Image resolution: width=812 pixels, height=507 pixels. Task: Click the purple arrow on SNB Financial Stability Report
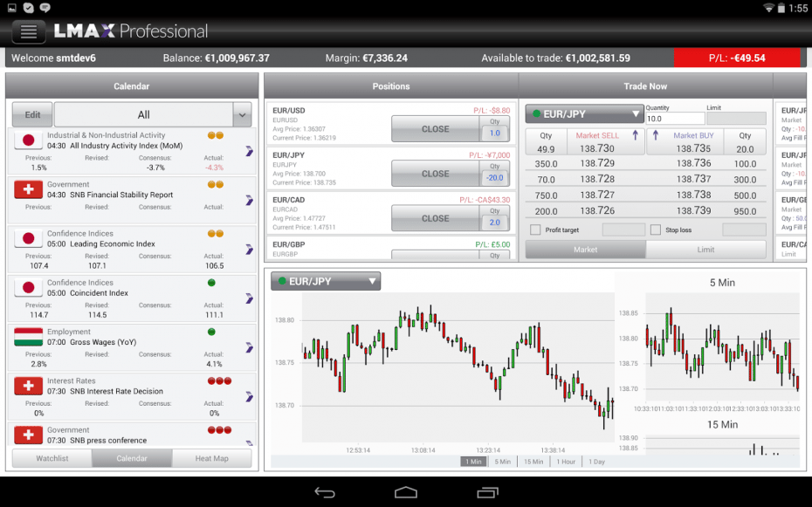(x=249, y=200)
